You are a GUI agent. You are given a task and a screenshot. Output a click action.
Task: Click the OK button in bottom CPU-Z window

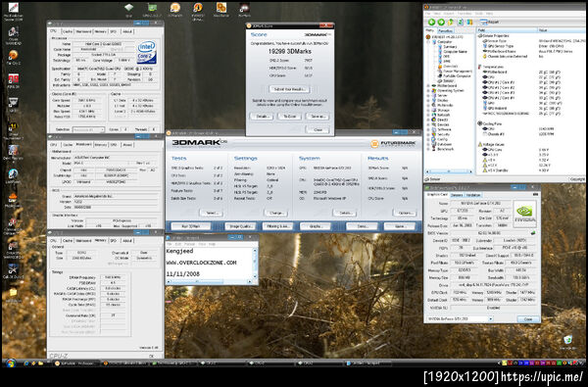(152, 356)
